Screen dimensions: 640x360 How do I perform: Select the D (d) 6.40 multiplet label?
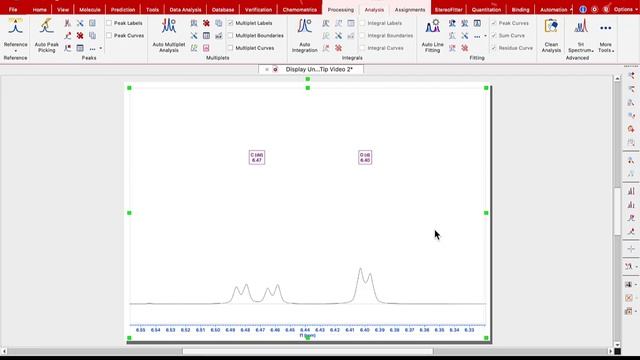point(365,158)
